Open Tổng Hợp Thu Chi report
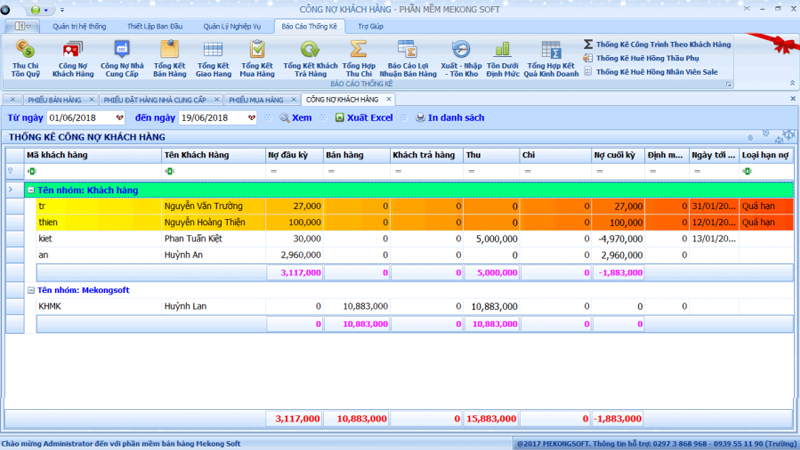The width and height of the screenshot is (800, 450). 359,59
